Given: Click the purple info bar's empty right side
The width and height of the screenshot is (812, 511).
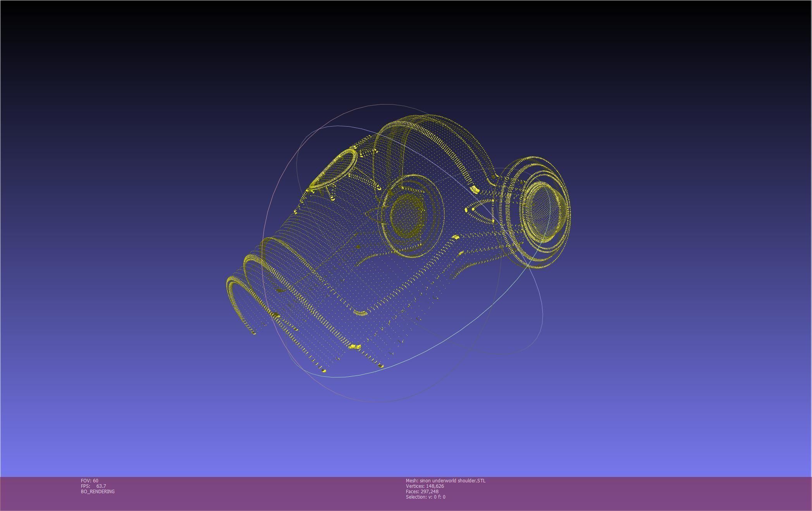Looking at the screenshot, I should coord(678,494).
